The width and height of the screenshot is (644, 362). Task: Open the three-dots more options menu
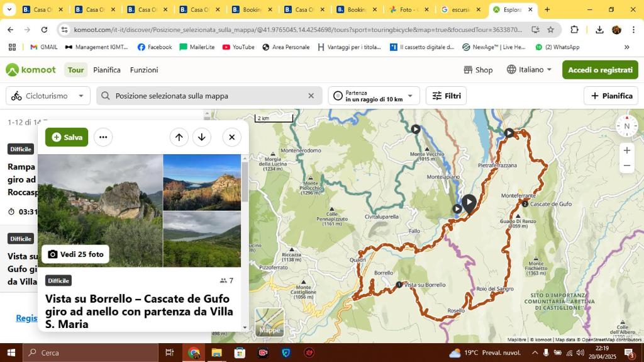tap(103, 137)
